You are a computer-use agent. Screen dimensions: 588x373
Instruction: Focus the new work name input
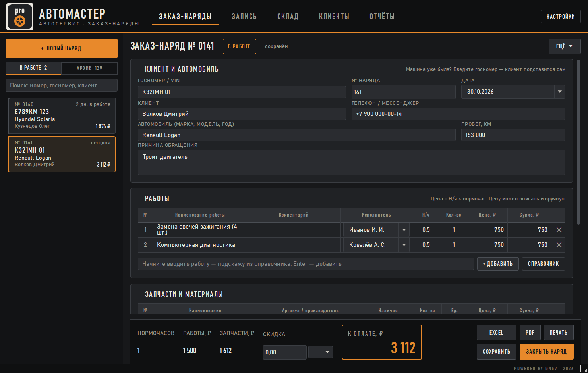click(306, 264)
